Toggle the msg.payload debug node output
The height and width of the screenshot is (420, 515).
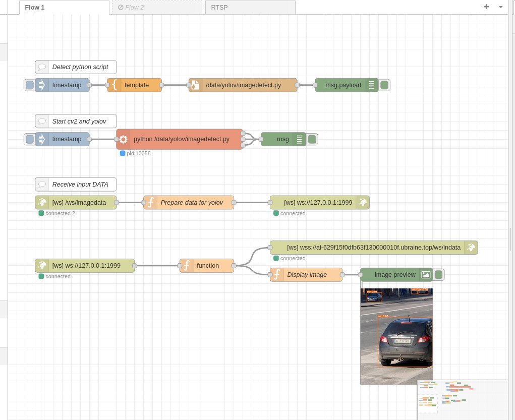[x=384, y=85]
